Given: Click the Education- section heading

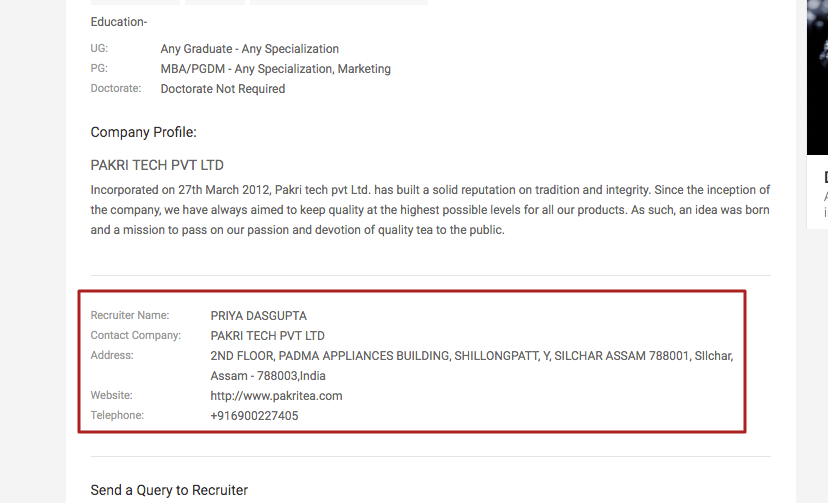Looking at the screenshot, I should pyautogui.click(x=119, y=22).
